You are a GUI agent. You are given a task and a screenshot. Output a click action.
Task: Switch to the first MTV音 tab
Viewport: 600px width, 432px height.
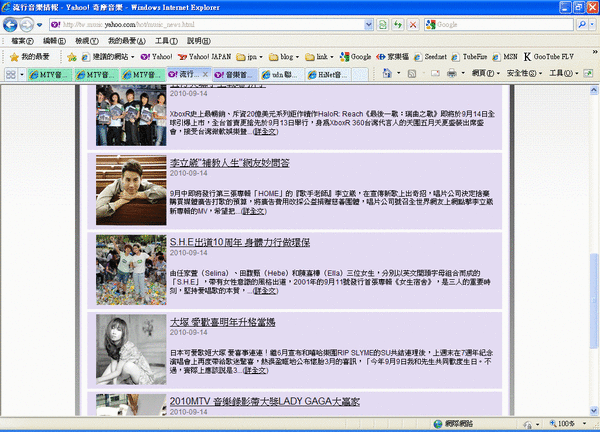click(49, 74)
